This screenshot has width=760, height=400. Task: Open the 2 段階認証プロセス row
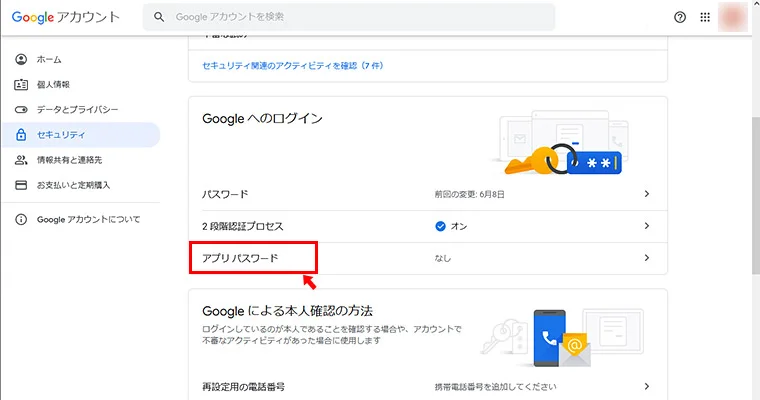(428, 226)
